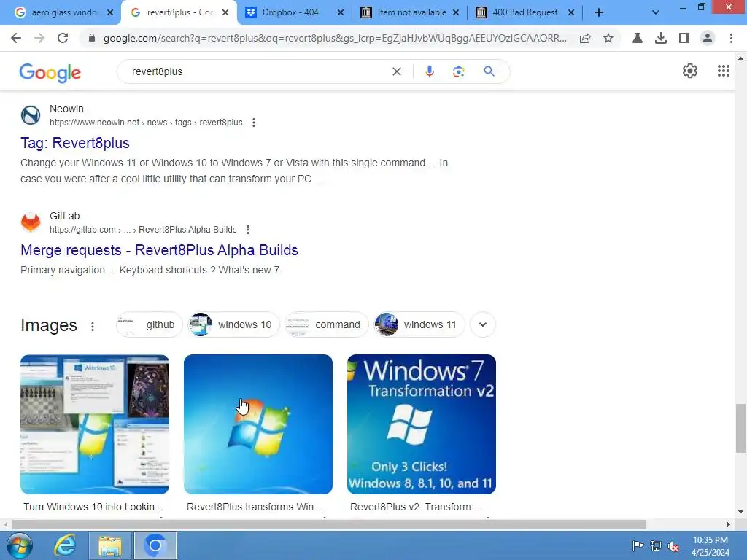Go back to the previous page
Viewport: 747px width, 560px height.
(16, 38)
